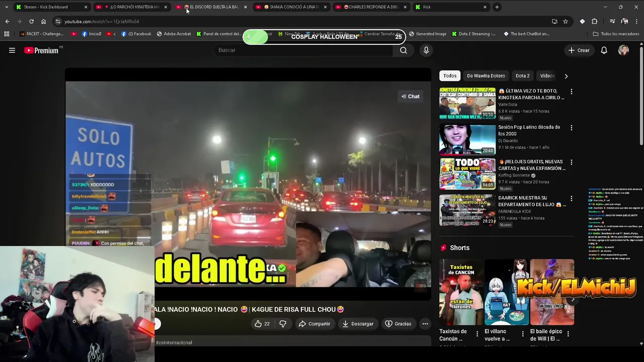Image resolution: width=644 pixels, height=362 pixels.
Task: Dislike the video with thumbs down
Action: click(283, 324)
